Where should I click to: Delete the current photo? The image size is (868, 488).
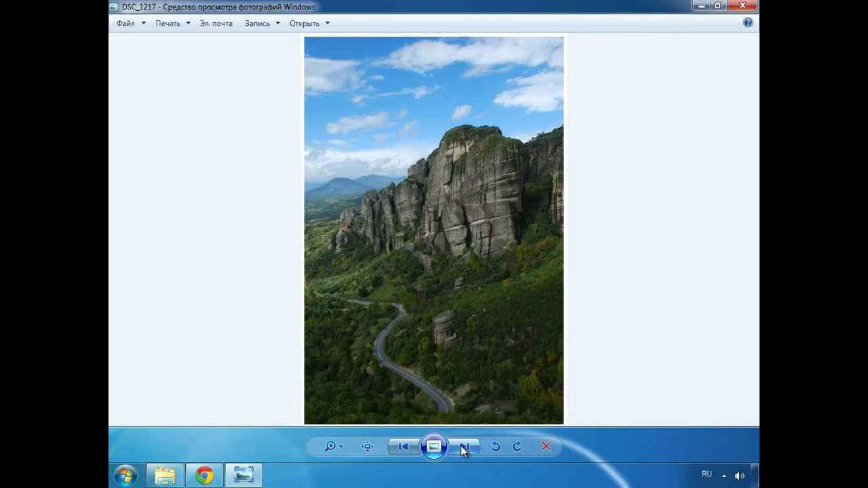pos(546,446)
